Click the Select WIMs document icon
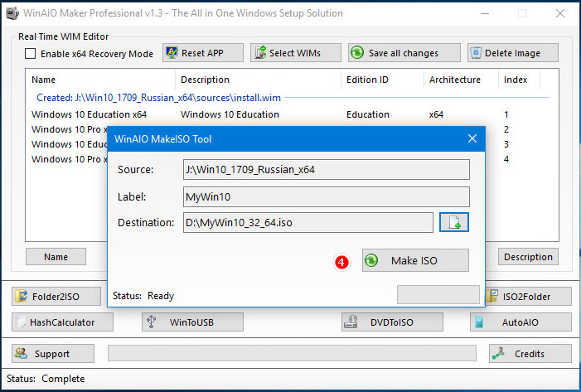Screen dimensions: 581x392 (260, 52)
